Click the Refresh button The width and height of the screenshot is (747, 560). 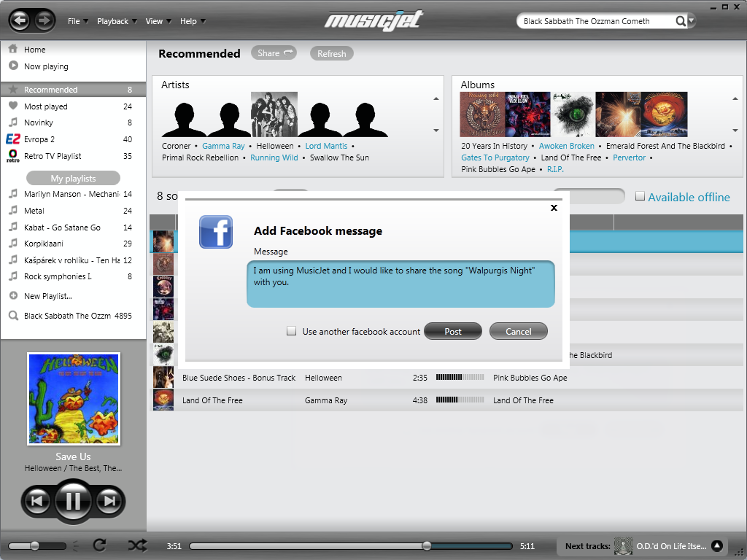(x=332, y=53)
